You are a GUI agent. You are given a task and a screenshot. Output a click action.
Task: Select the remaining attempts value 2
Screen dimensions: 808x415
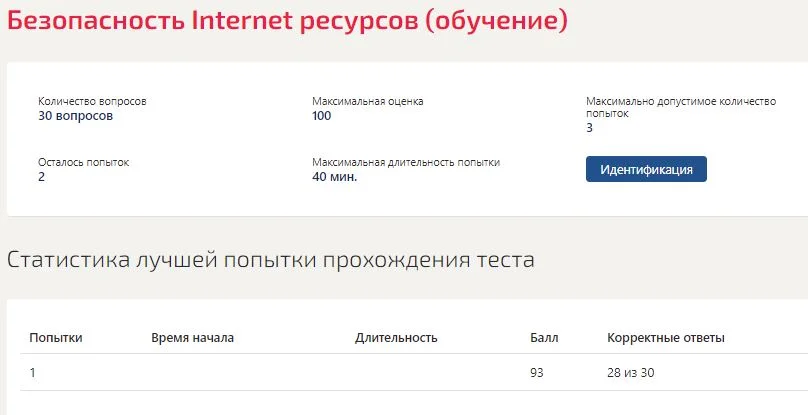click(42, 177)
